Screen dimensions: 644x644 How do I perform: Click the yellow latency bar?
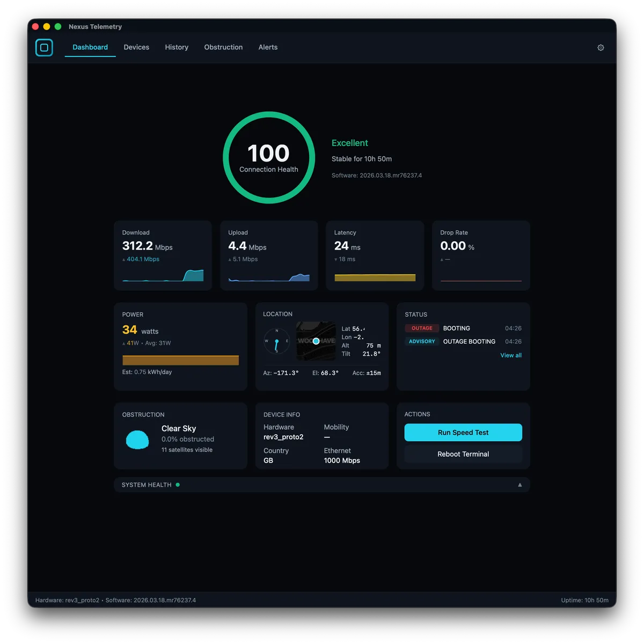(375, 277)
